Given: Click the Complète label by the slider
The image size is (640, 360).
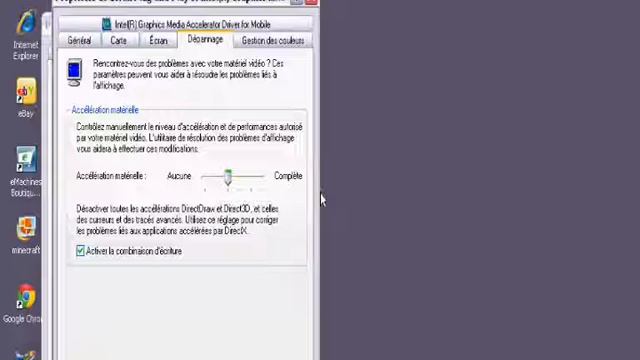Looking at the screenshot, I should click(288, 176).
